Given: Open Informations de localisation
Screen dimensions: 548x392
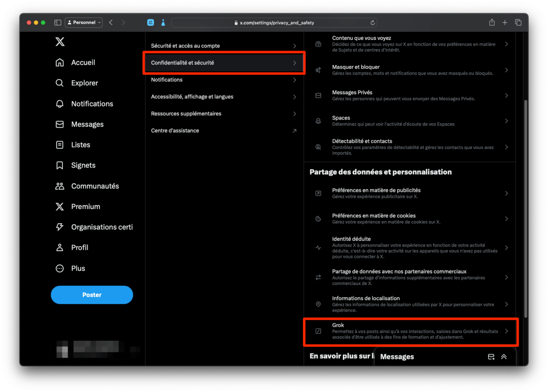Looking at the screenshot, I should pos(410,304).
